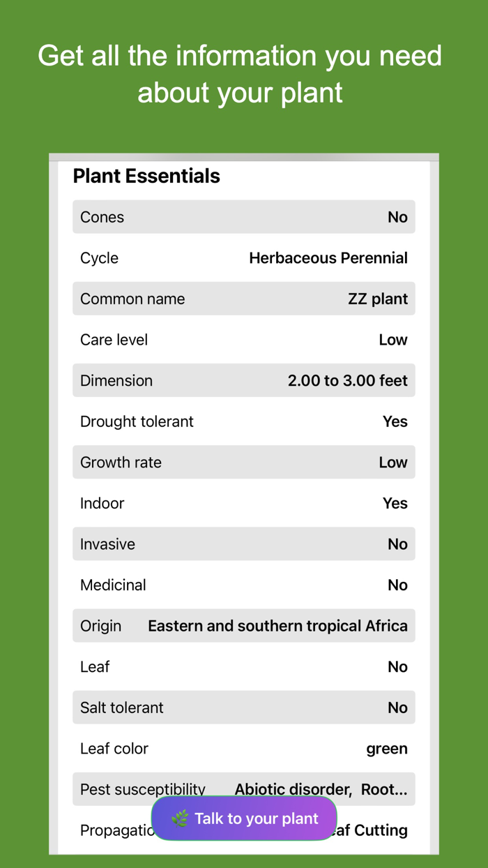This screenshot has width=488, height=868.
Task: Open the Care level Low detail
Action: (244, 340)
